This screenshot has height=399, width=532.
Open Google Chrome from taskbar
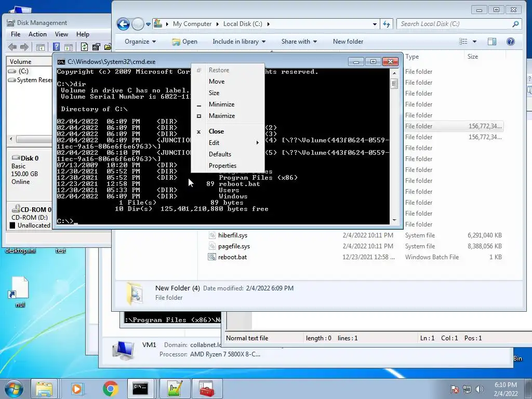[x=110, y=389]
